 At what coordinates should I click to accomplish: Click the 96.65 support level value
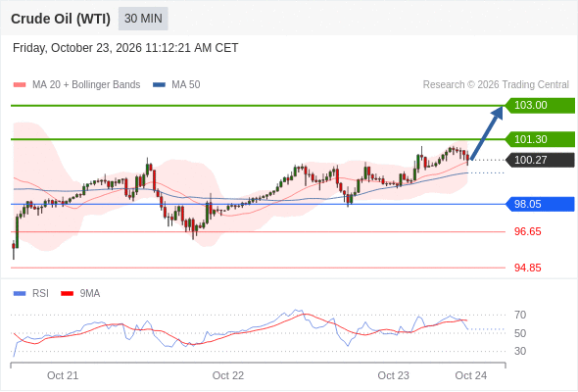pos(527,231)
